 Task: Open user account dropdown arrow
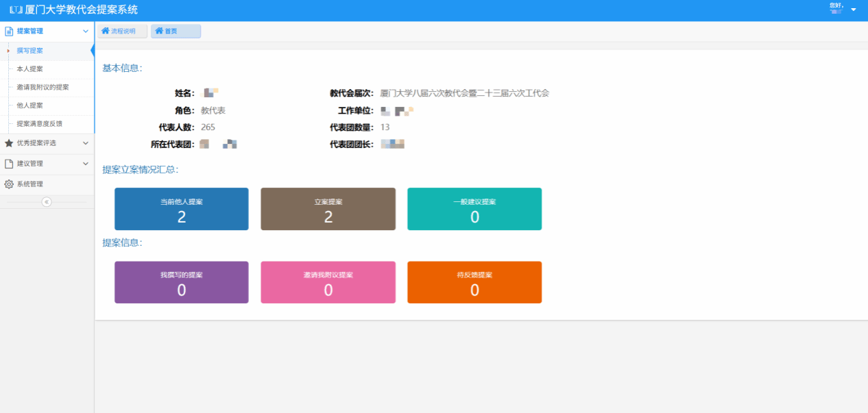854,10
